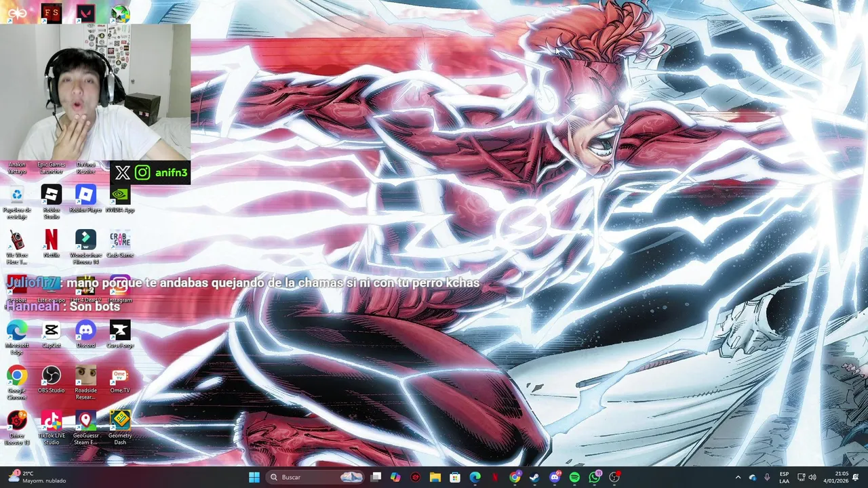Image resolution: width=868 pixels, height=488 pixels.
Task: Open the volume control in the tray
Action: coord(812,477)
